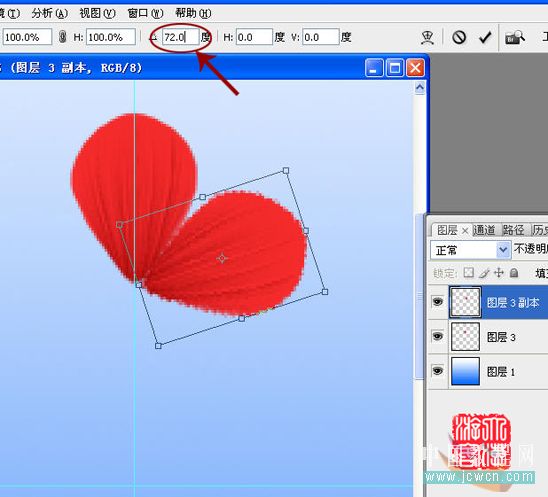Cancel the transform with the circle-slash icon

click(459, 37)
